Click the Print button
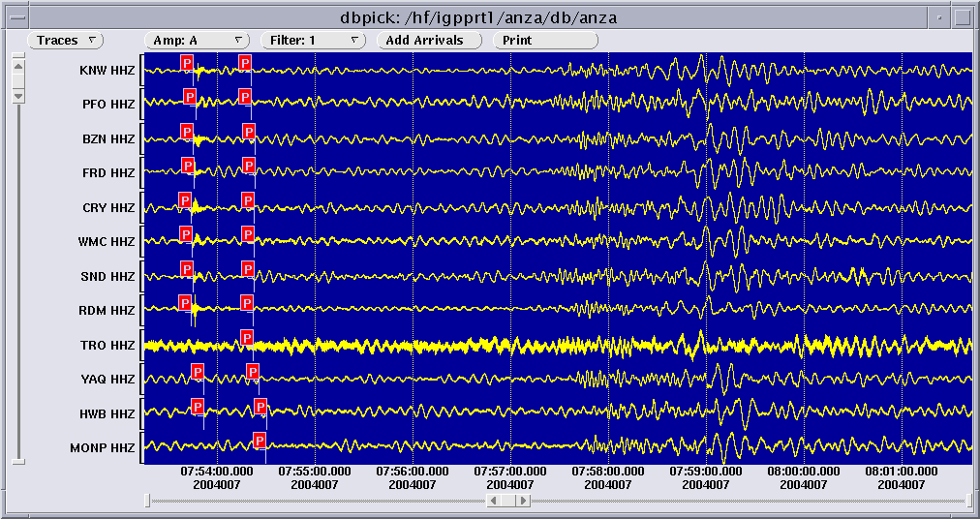The width and height of the screenshot is (980, 519). pyautogui.click(x=545, y=40)
